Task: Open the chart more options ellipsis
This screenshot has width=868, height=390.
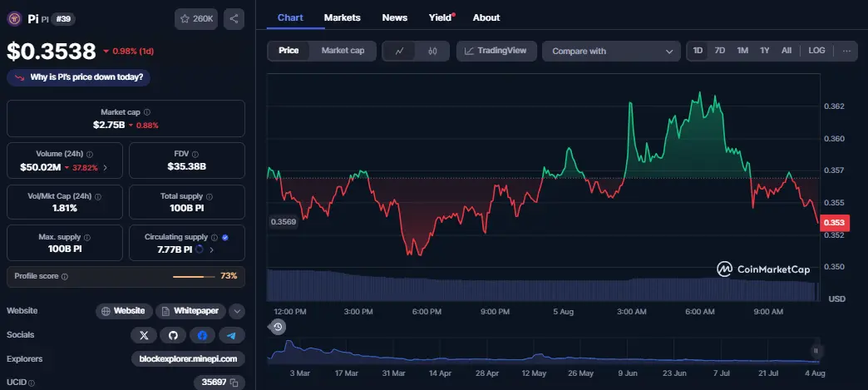Action: 846,51
